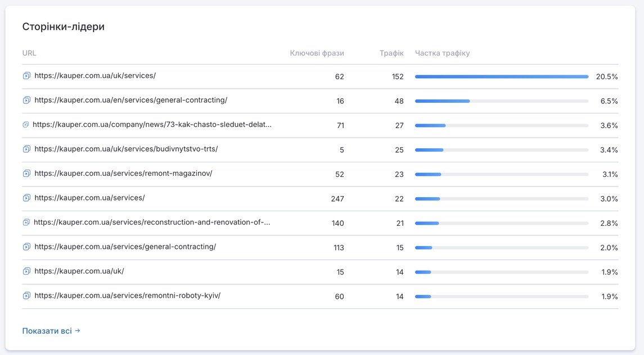The image size is (644, 355).
Task: Click the Частка трафіку column header
Action: click(442, 53)
